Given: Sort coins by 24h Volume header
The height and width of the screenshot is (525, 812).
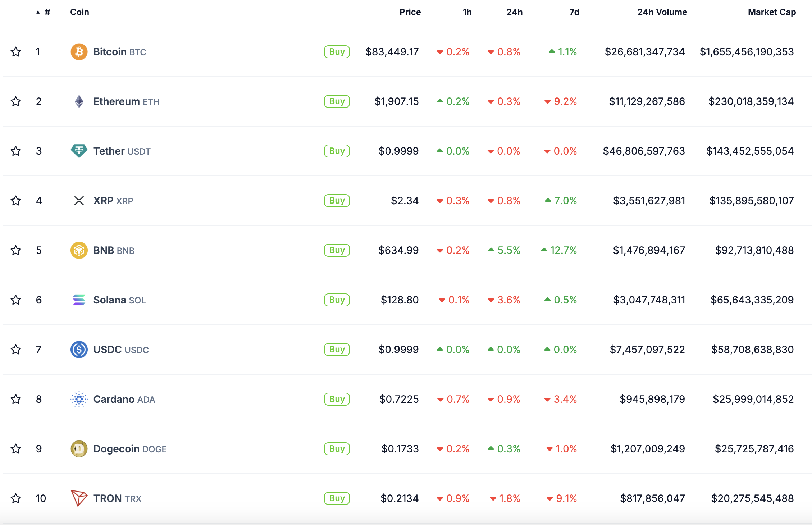Looking at the screenshot, I should (x=662, y=12).
